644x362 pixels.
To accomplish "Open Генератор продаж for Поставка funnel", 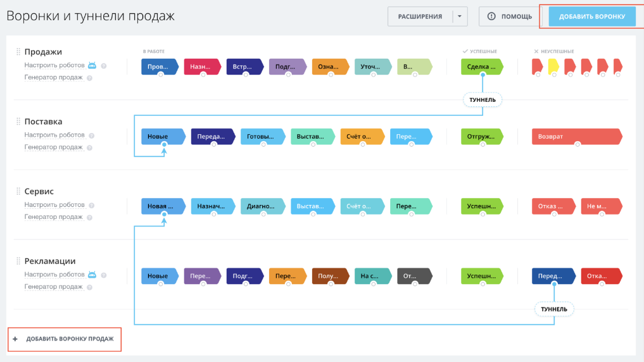I will [53, 147].
